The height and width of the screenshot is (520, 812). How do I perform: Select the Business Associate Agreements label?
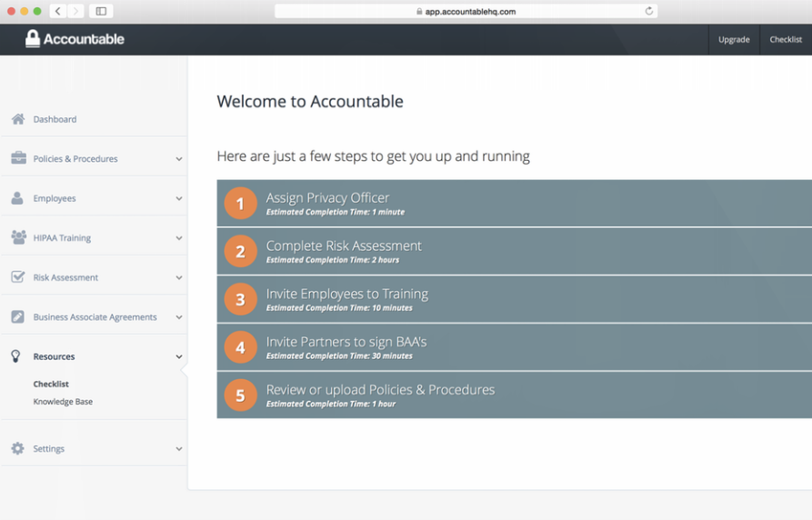tap(95, 317)
